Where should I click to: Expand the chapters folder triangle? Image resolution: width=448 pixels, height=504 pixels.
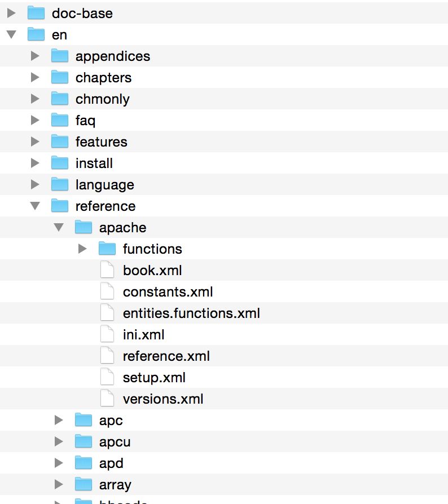click(35, 77)
